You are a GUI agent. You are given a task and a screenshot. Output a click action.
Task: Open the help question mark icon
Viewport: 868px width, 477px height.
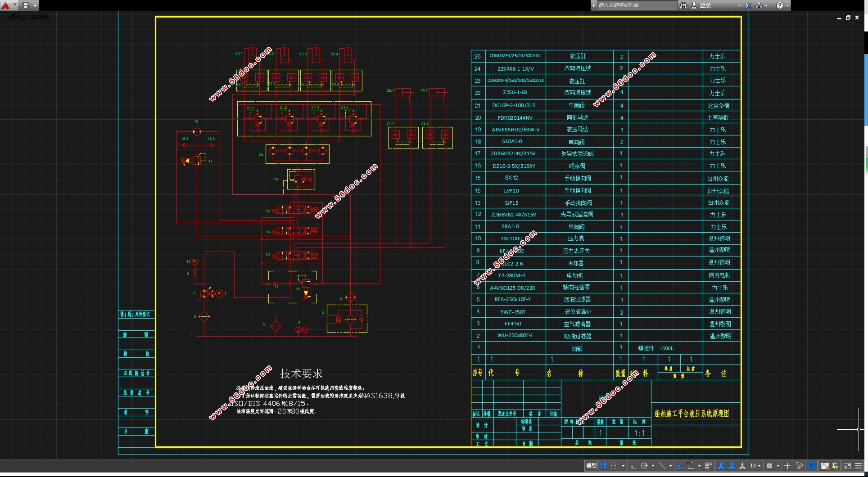(x=780, y=5)
